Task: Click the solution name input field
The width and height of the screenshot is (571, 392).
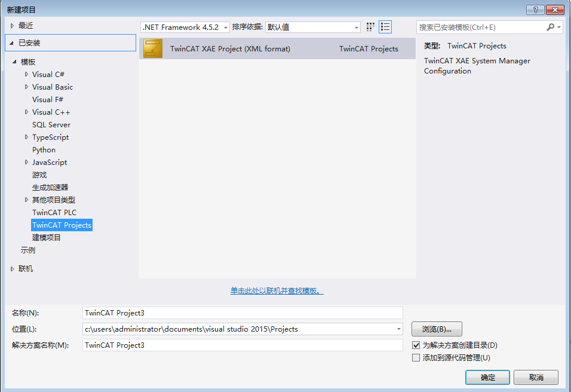Action: coord(242,345)
